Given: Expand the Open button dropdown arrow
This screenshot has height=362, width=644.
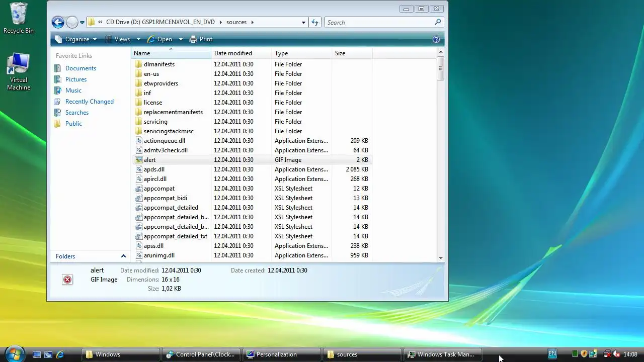Looking at the screenshot, I should click(181, 39).
